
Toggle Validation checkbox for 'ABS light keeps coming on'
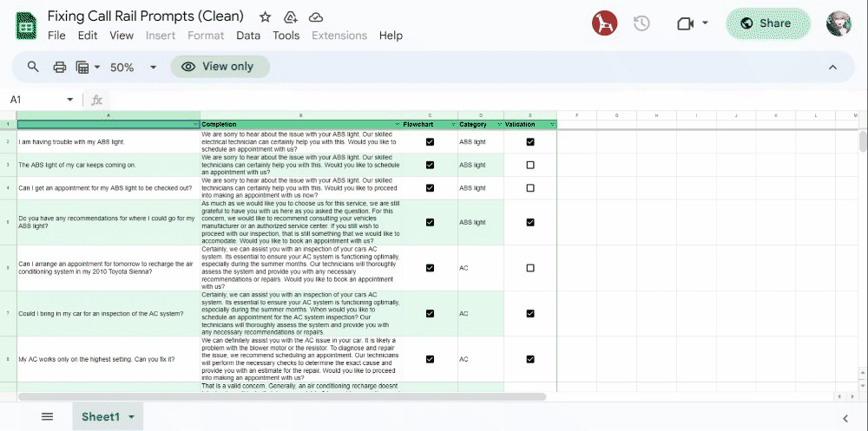tap(530, 165)
